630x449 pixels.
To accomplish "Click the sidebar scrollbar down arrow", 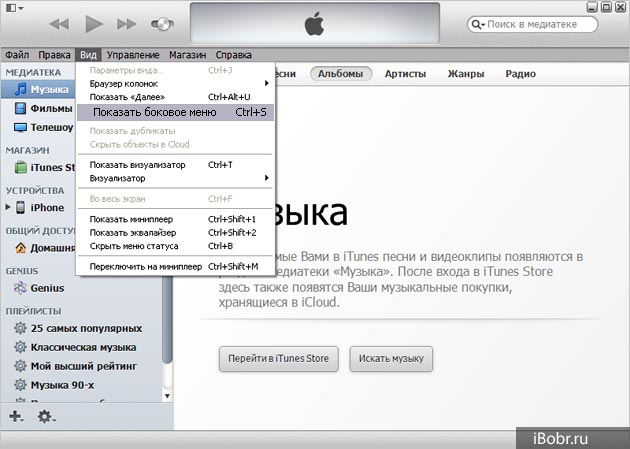I will point(168,396).
